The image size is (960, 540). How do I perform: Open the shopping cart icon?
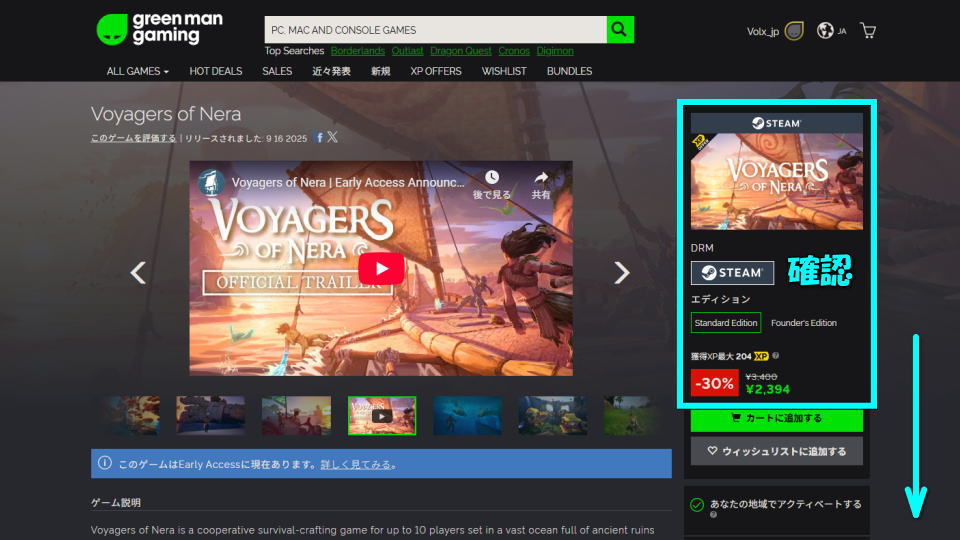(x=868, y=31)
